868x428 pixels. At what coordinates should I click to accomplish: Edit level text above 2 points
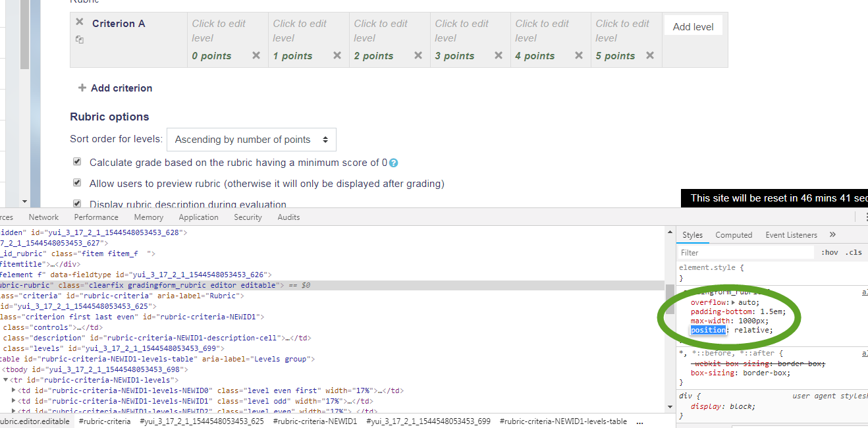pos(381,30)
